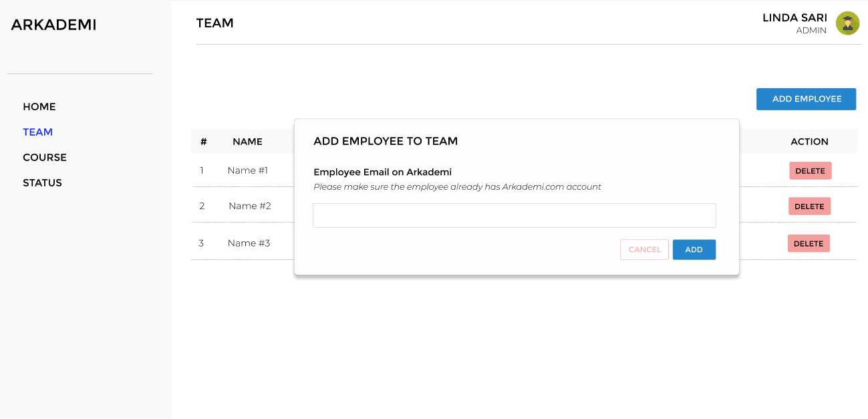
Task: Delete the Name #1 row
Action: click(810, 171)
